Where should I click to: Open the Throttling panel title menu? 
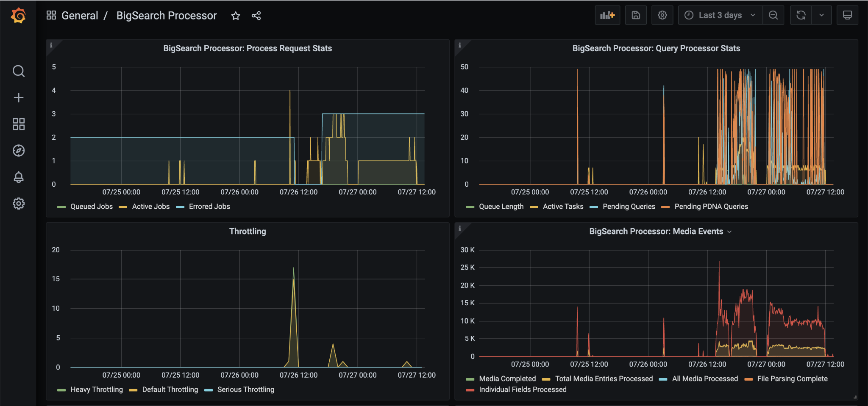tap(248, 232)
